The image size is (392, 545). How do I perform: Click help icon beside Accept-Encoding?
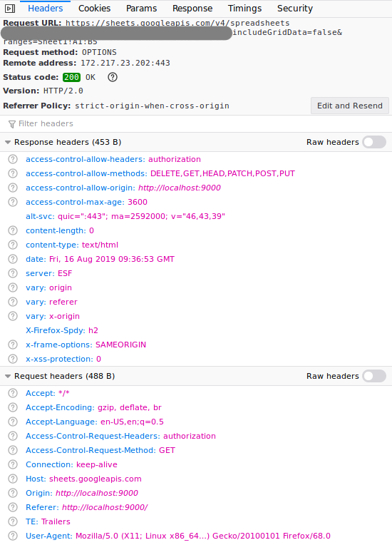point(13,407)
